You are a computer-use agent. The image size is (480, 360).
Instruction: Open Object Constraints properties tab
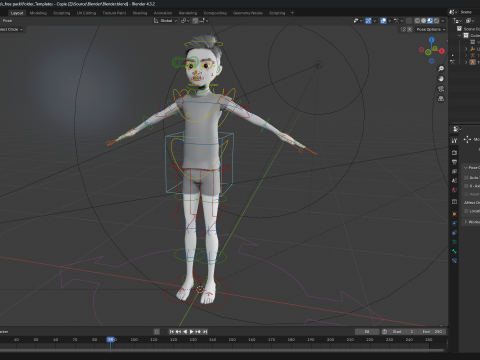(x=454, y=233)
